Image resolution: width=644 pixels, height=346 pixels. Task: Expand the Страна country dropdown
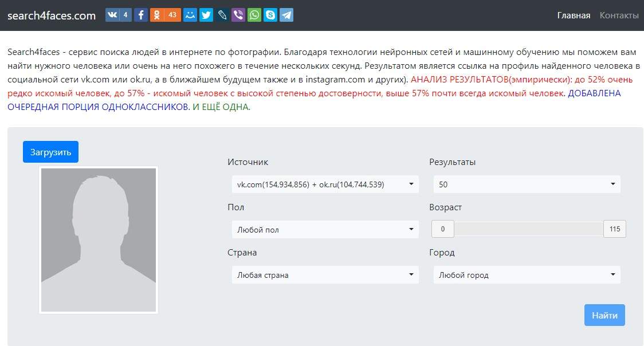[x=325, y=275]
